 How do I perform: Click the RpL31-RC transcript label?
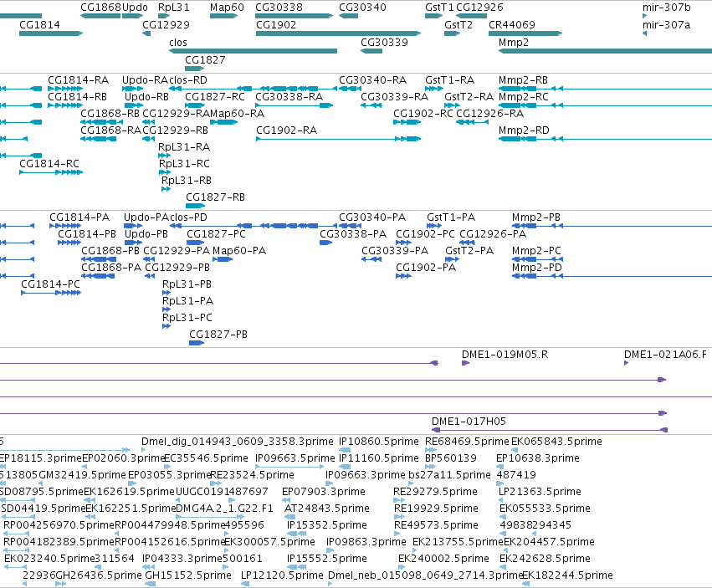(184, 163)
